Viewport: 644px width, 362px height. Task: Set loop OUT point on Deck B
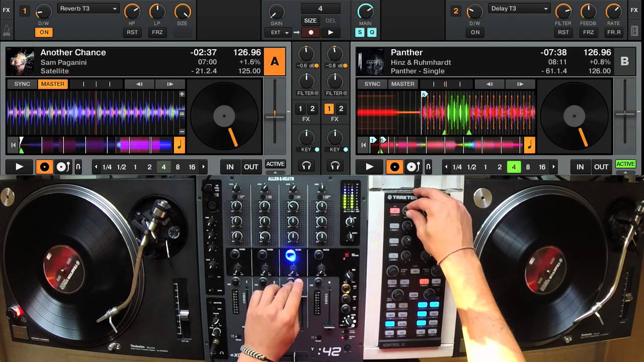pyautogui.click(x=601, y=167)
